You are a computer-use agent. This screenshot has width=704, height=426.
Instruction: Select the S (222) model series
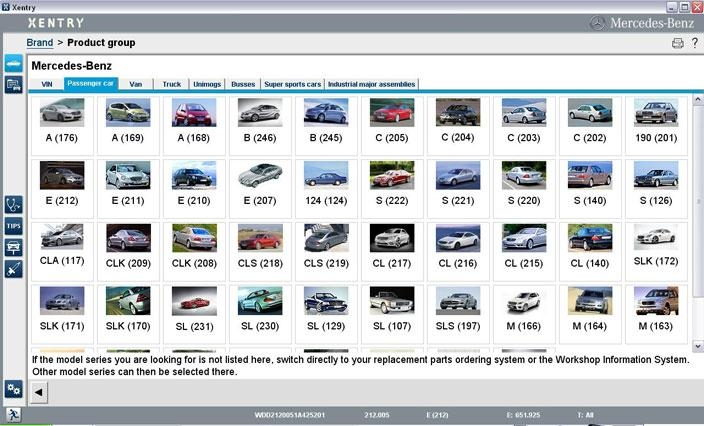[x=392, y=189]
